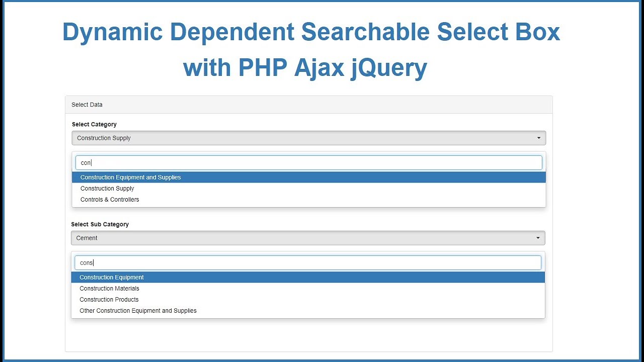Click the 'with PHP Ajax jQuery' heading line
The width and height of the screenshot is (644, 362).
point(305,67)
